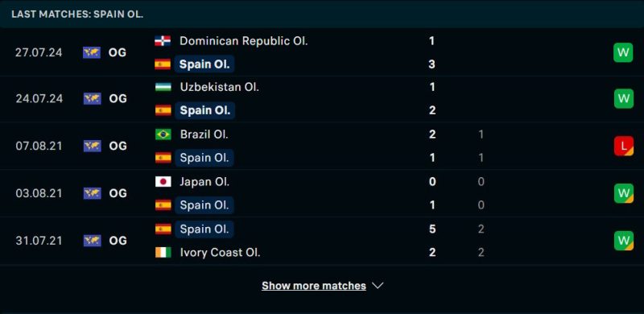Open the Show more matches link
Image resolution: width=644 pixels, height=314 pixels.
[314, 286]
